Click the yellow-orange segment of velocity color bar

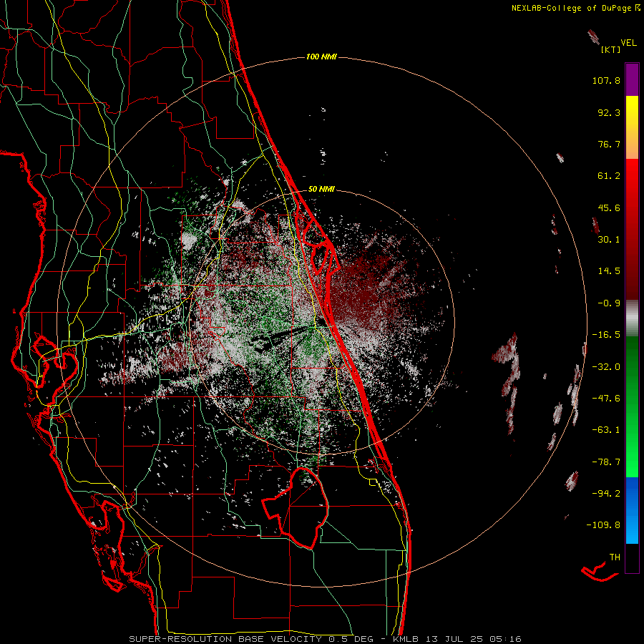point(632,127)
